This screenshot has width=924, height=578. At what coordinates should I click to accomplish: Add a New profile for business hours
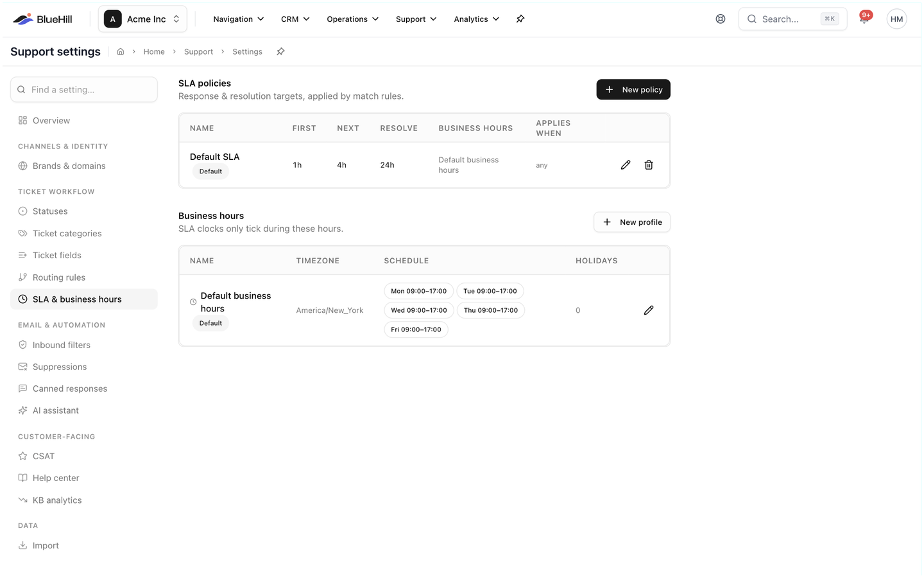point(632,222)
